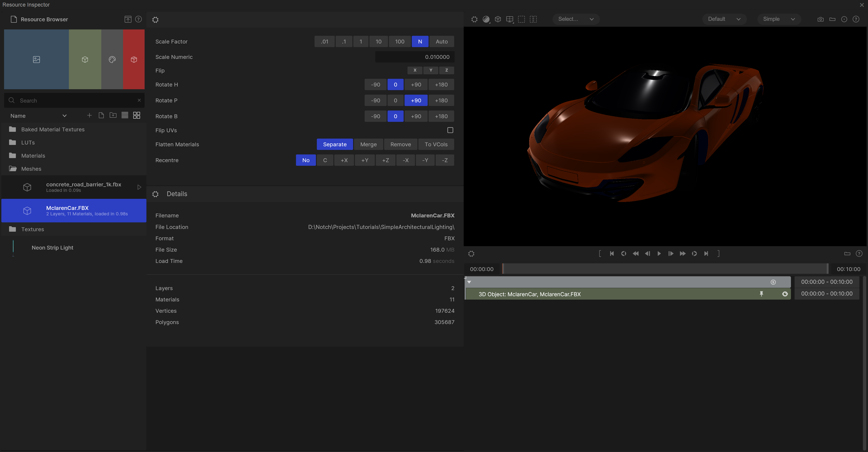The width and height of the screenshot is (868, 452).
Task: Toggle visibility of the MclarenCar 3D Object layer
Action: pos(785,294)
